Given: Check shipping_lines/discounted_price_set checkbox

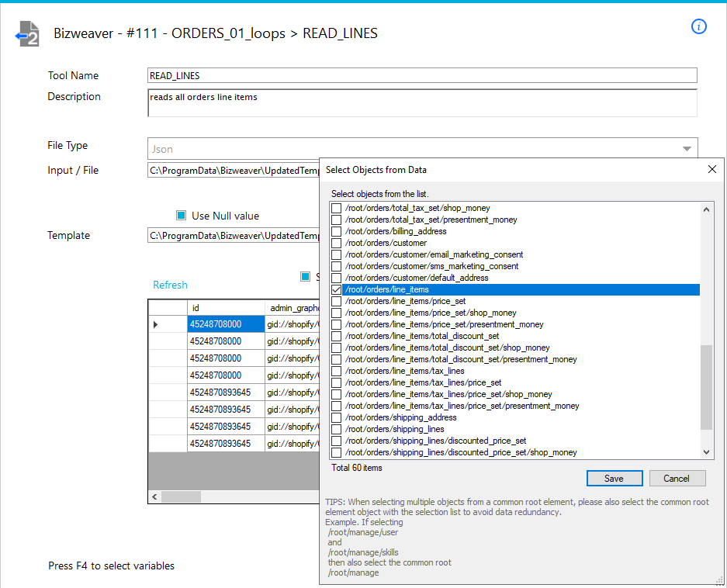Looking at the screenshot, I should [337, 441].
